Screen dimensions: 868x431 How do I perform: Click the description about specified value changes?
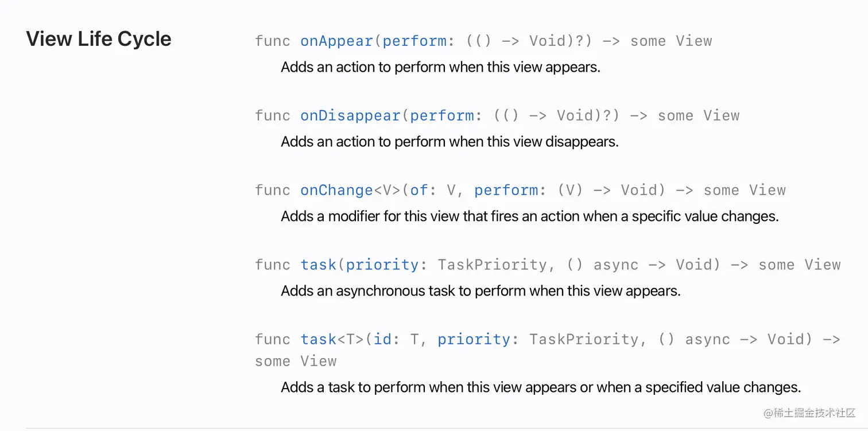tap(540, 387)
